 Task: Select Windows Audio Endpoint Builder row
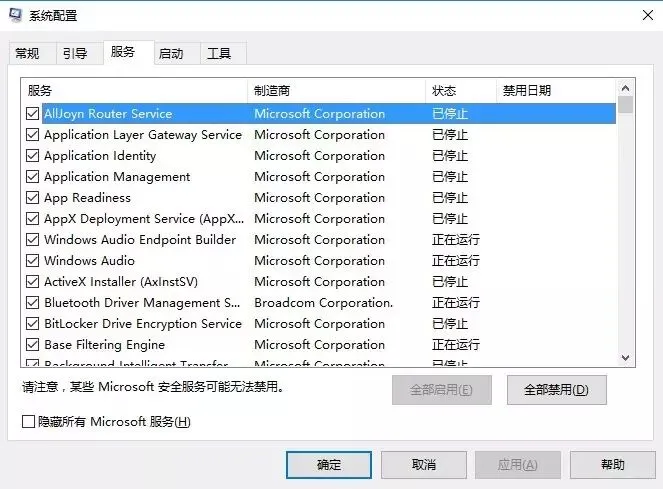320,239
